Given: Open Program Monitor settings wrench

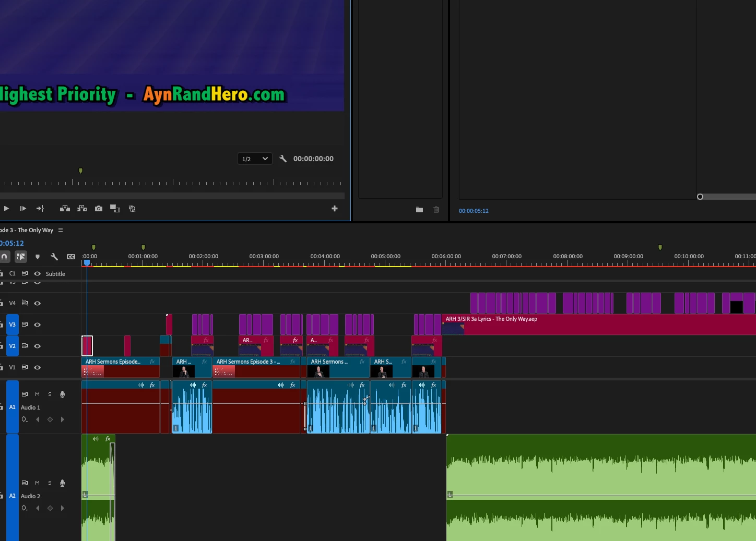Looking at the screenshot, I should 283,159.
